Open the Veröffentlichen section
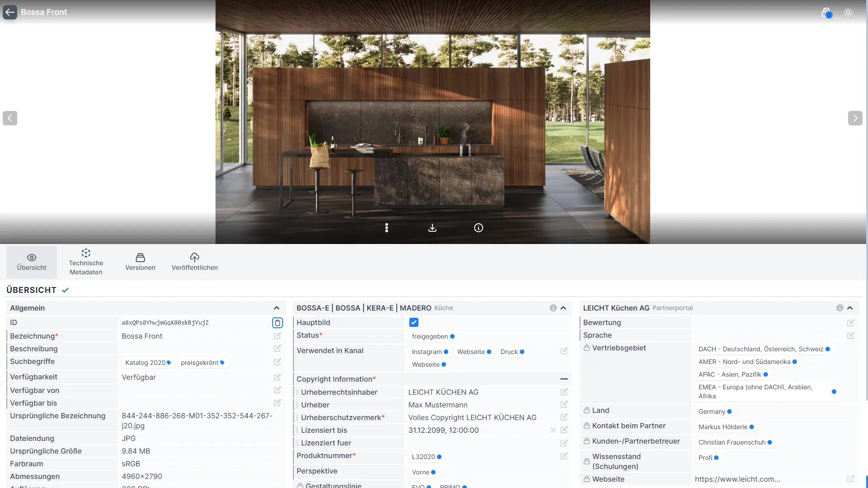The width and height of the screenshot is (868, 488). (194, 262)
